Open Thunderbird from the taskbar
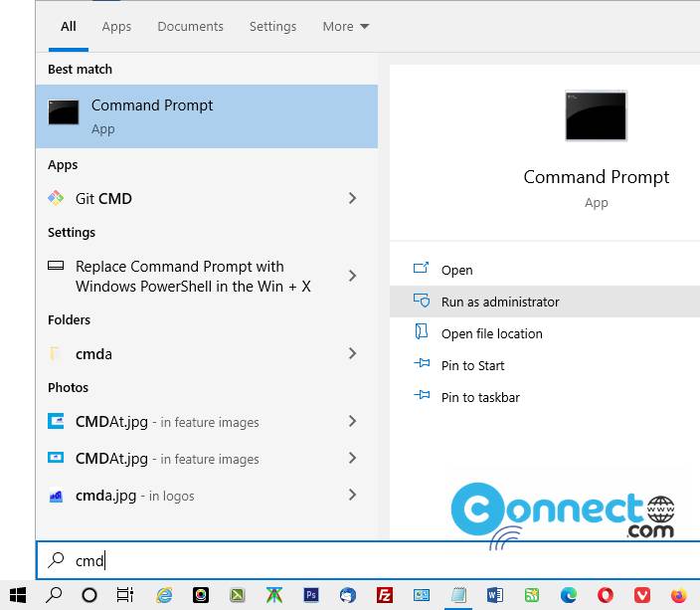The image size is (700, 610). point(348,595)
